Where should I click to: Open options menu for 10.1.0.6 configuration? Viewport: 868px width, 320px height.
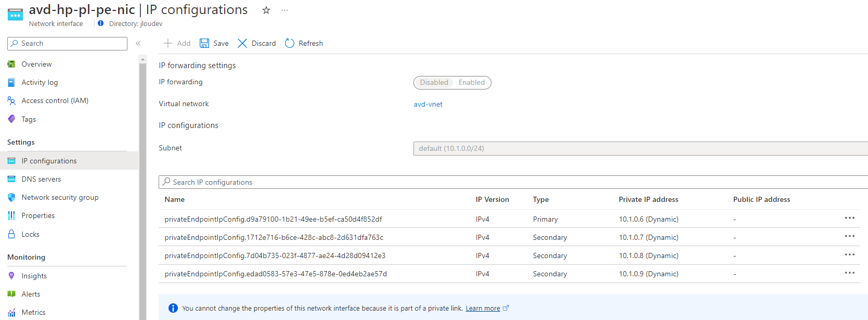850,218
